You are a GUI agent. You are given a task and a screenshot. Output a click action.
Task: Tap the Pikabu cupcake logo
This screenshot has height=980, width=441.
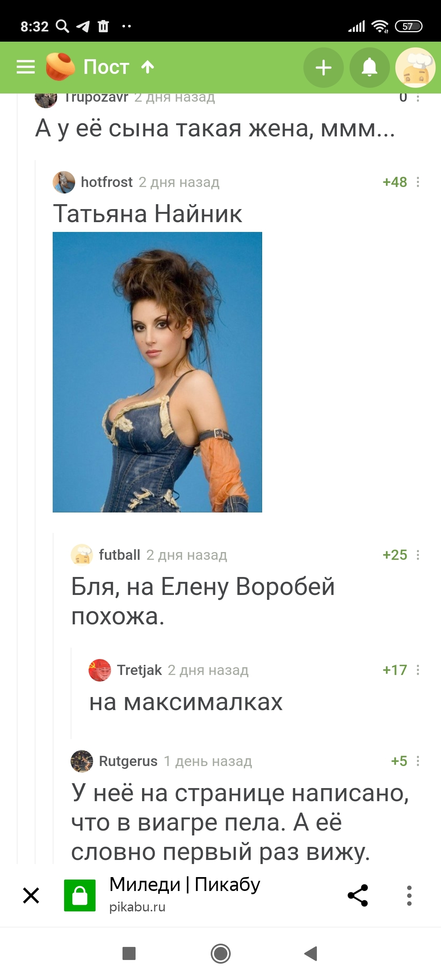click(60, 67)
